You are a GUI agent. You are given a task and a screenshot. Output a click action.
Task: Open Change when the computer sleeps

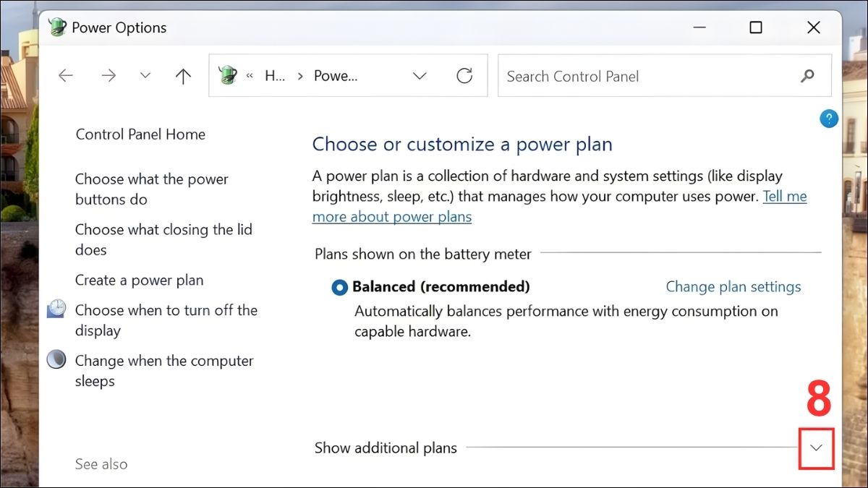pos(164,371)
